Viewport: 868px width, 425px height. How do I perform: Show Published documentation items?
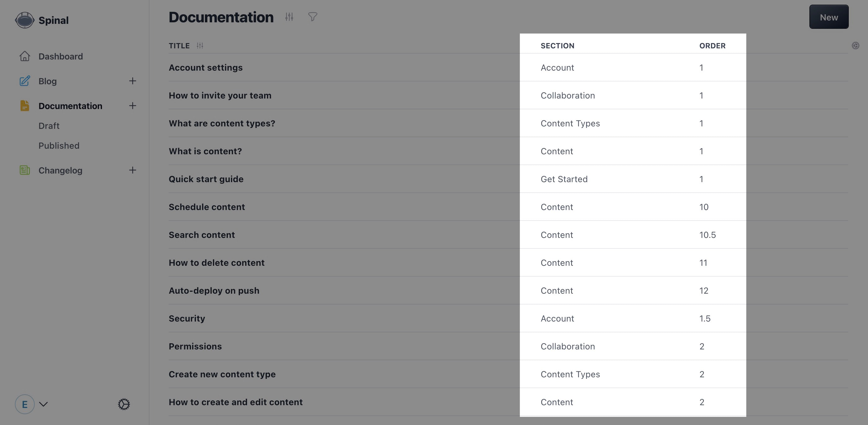click(x=59, y=146)
